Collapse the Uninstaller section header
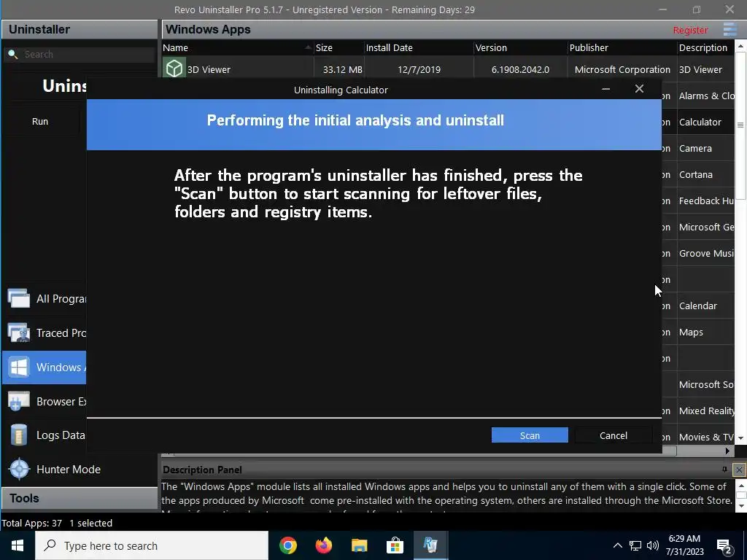This screenshot has width=747, height=560. point(80,29)
